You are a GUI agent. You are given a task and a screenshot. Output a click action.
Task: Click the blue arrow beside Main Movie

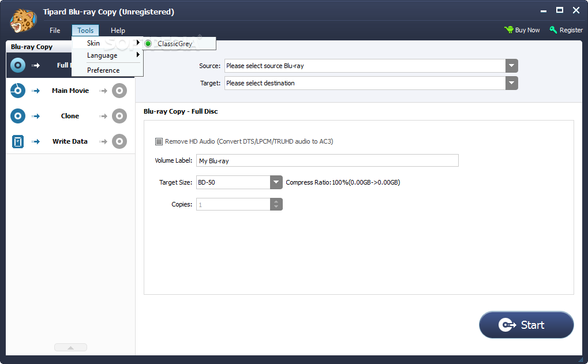coord(36,91)
